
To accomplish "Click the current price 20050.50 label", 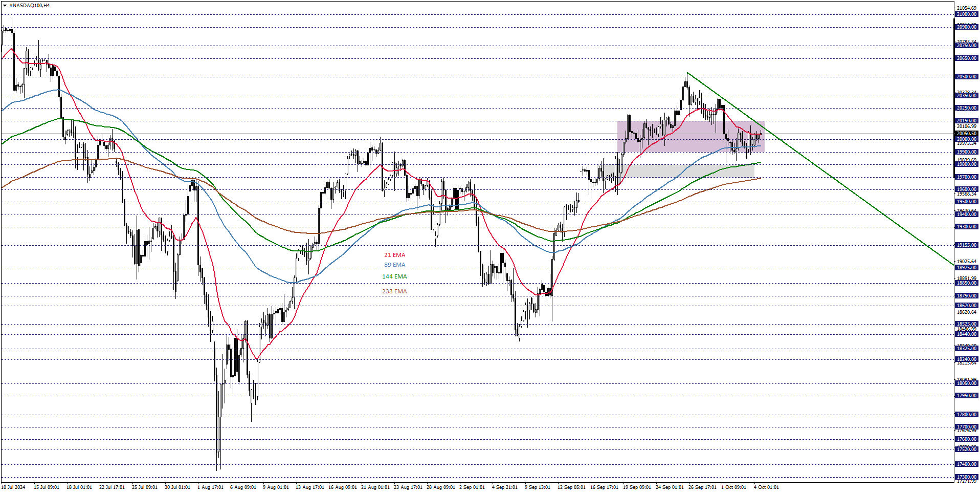I will 967,134.
